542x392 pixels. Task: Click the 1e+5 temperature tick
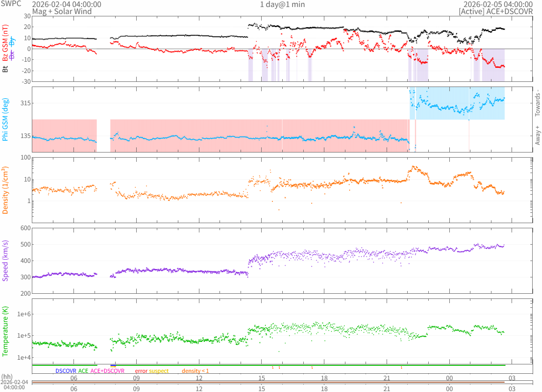(24, 336)
